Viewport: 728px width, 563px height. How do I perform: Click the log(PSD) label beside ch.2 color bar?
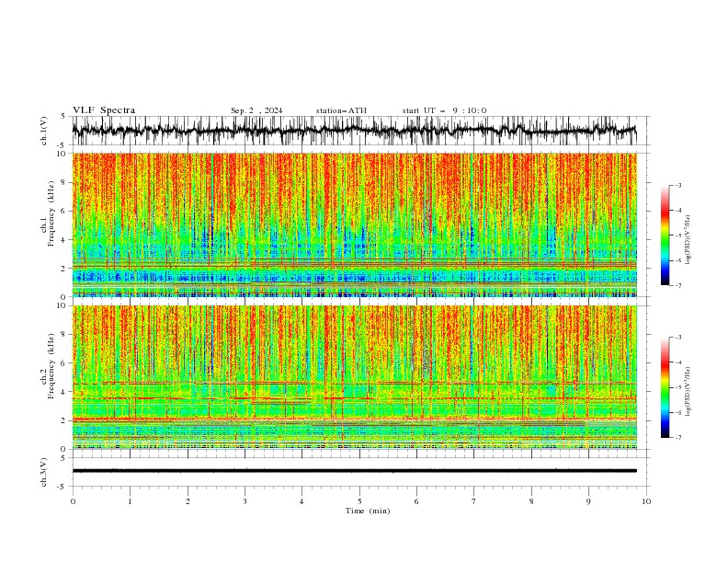click(688, 391)
